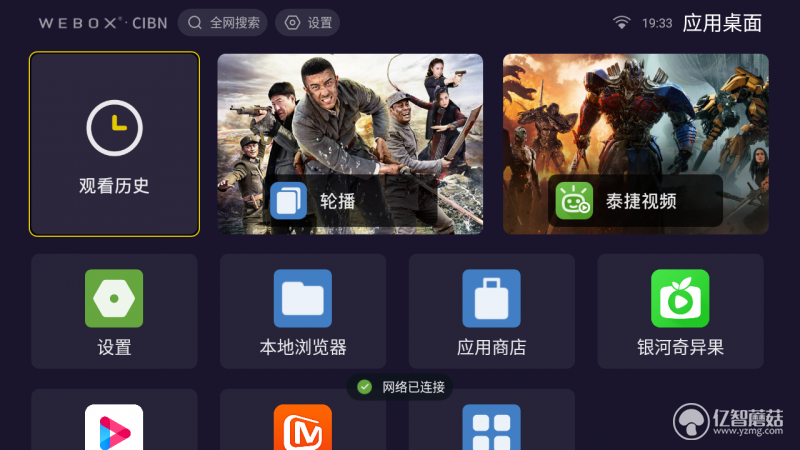Image resolution: width=800 pixels, height=450 pixels.
Task: Click the 全网搜索 search button
Action: [222, 22]
